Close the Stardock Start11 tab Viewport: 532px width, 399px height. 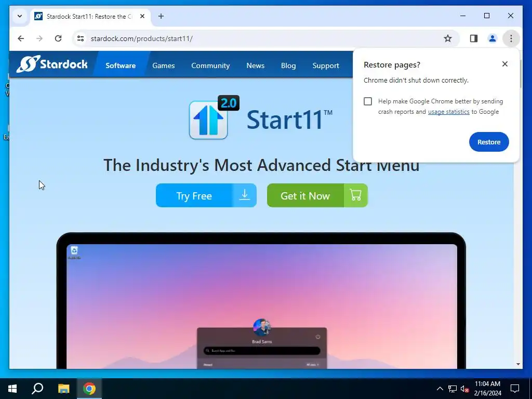(142, 16)
